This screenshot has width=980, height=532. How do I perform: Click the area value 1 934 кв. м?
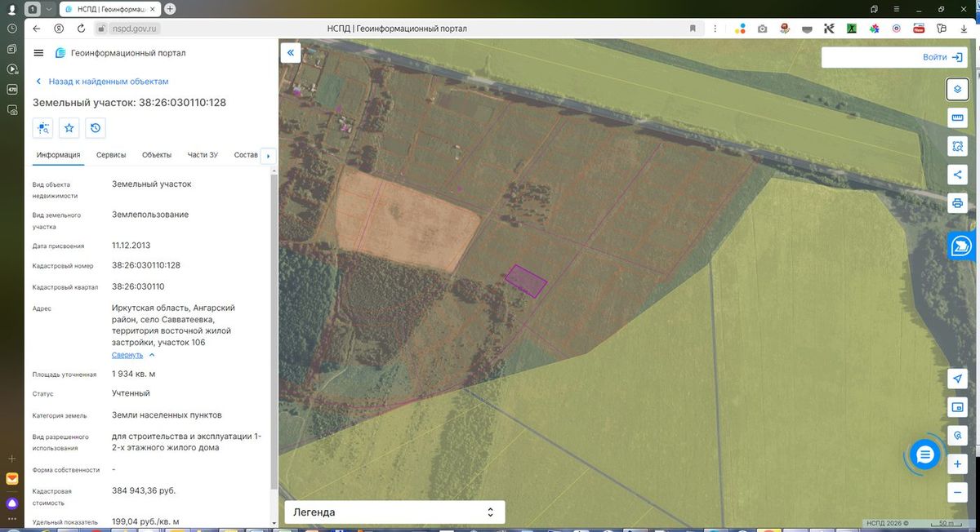[x=133, y=374]
